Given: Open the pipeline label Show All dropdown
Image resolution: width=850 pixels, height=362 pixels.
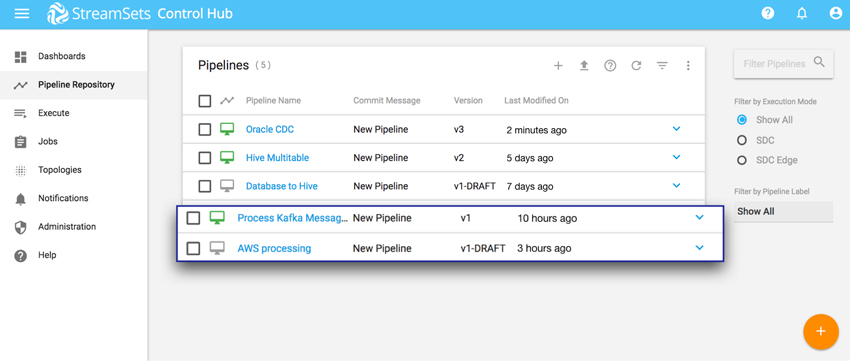Looking at the screenshot, I should (783, 211).
